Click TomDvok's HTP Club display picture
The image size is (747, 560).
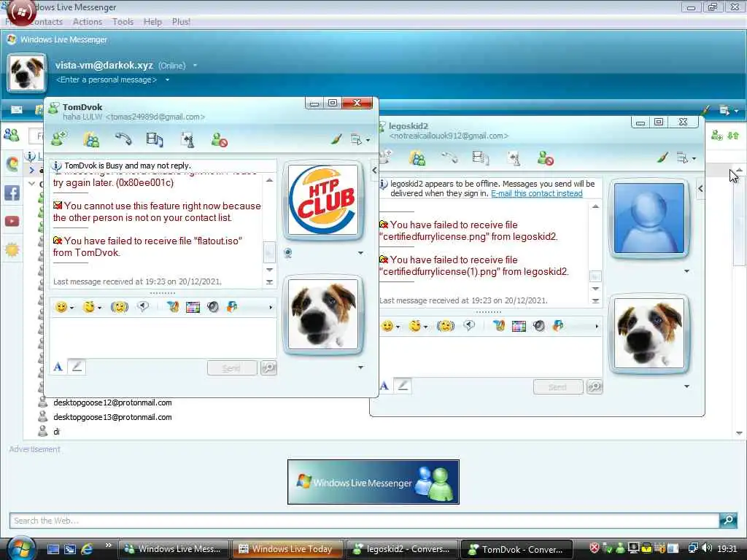tap(323, 199)
